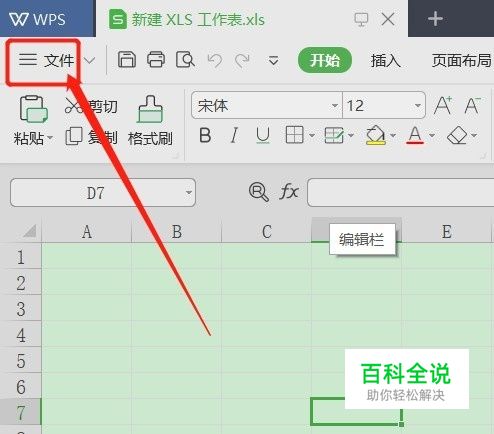Image resolution: width=494 pixels, height=434 pixels.
Task: Click the table style icon
Action: pos(334,135)
